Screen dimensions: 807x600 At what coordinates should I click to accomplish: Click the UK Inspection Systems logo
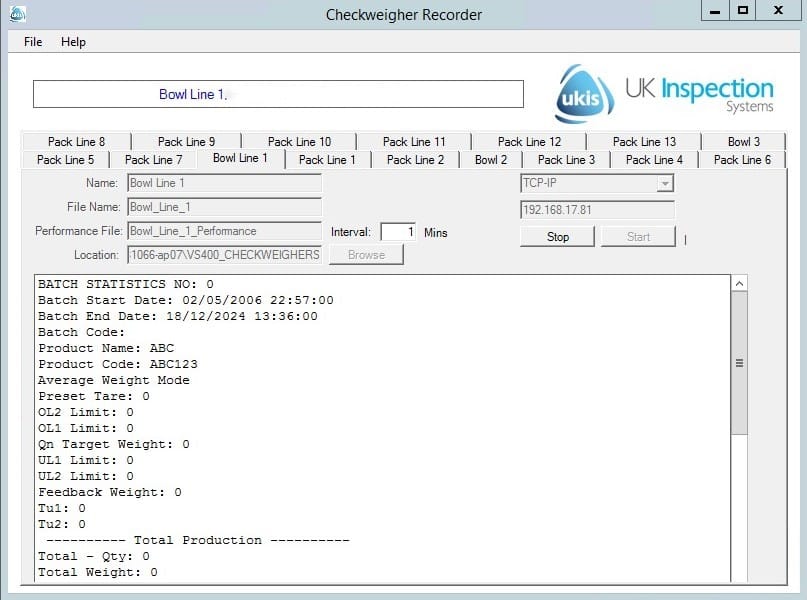(664, 94)
